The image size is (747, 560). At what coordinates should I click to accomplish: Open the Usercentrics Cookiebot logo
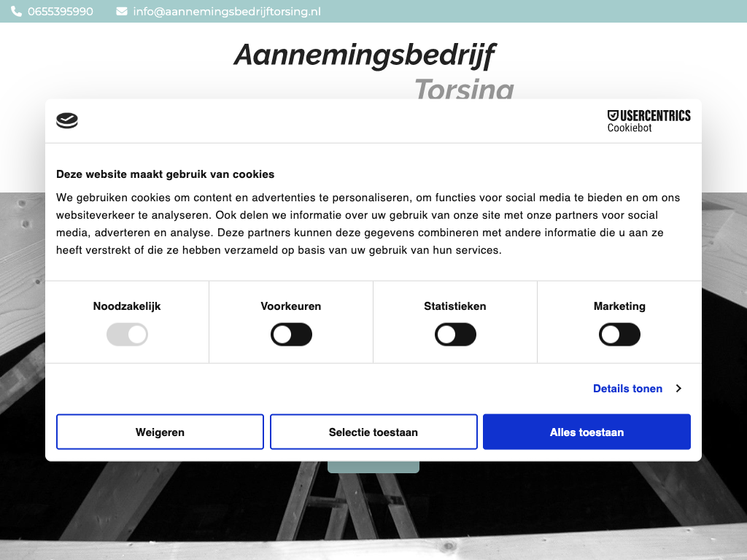pyautogui.click(x=649, y=121)
